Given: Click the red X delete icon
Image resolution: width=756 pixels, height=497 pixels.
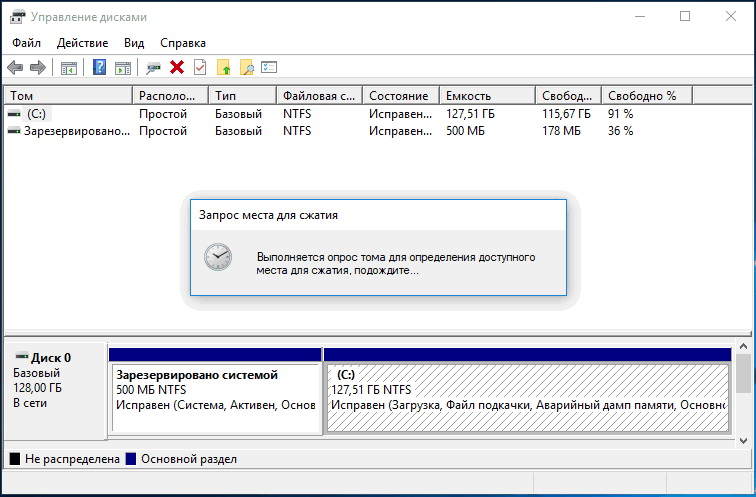Looking at the screenshot, I should (177, 67).
